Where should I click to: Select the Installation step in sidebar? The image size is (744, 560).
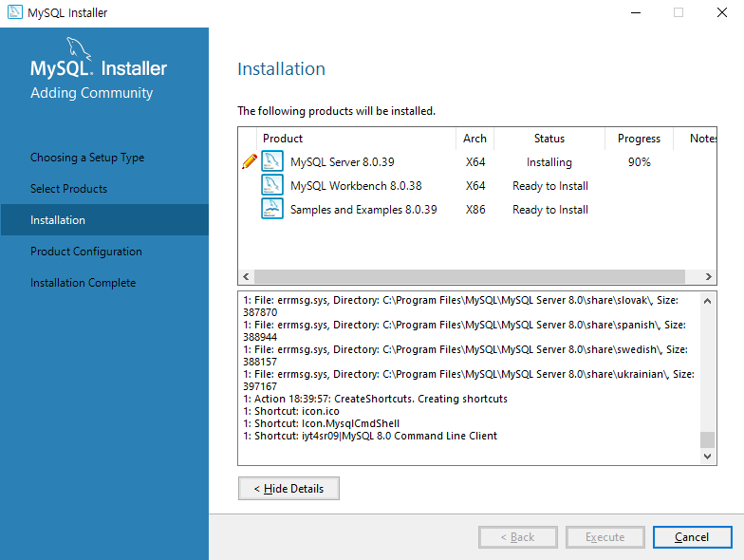click(x=104, y=220)
